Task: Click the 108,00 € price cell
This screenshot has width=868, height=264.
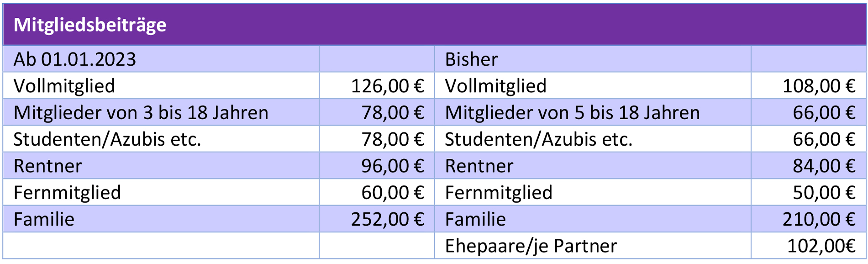Action: click(819, 86)
